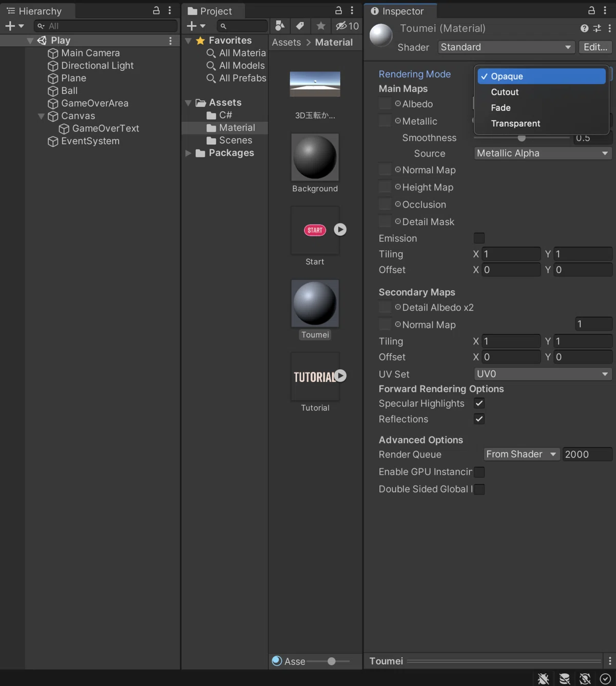Select All Models in Favorites
616x686 pixels.
(x=242, y=66)
